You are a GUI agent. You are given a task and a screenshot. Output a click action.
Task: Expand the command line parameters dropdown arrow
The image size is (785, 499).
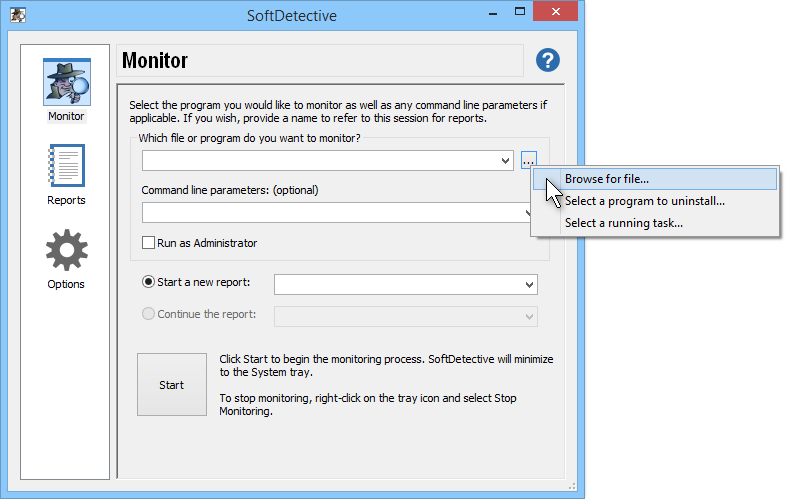(x=527, y=213)
